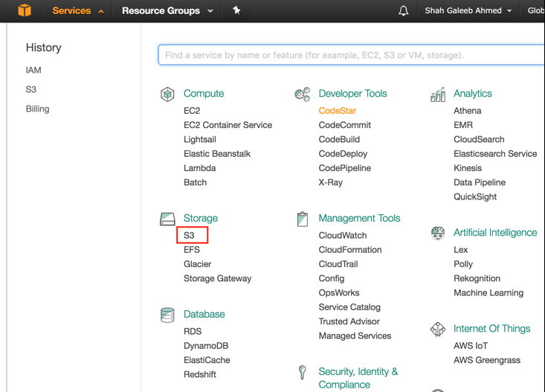Open CodeBuild
The width and height of the screenshot is (545, 392).
339,140
